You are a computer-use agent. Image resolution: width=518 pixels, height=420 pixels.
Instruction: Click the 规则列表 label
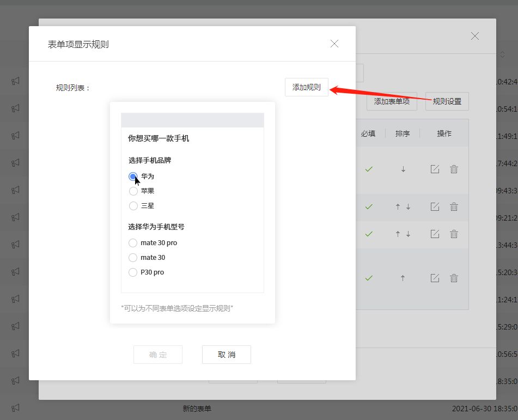72,88
